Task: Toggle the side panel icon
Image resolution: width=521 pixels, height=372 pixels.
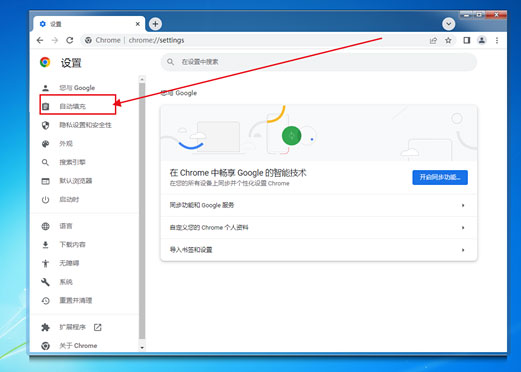Action: pos(467,40)
